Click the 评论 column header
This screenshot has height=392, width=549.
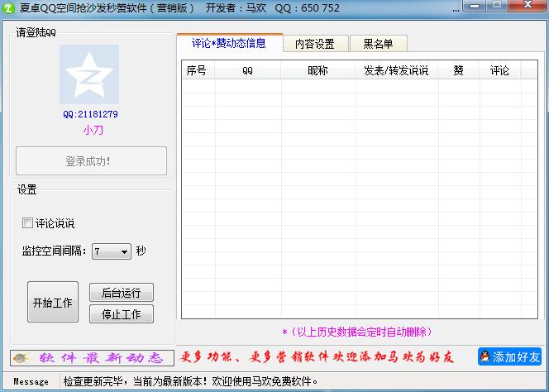pos(499,70)
